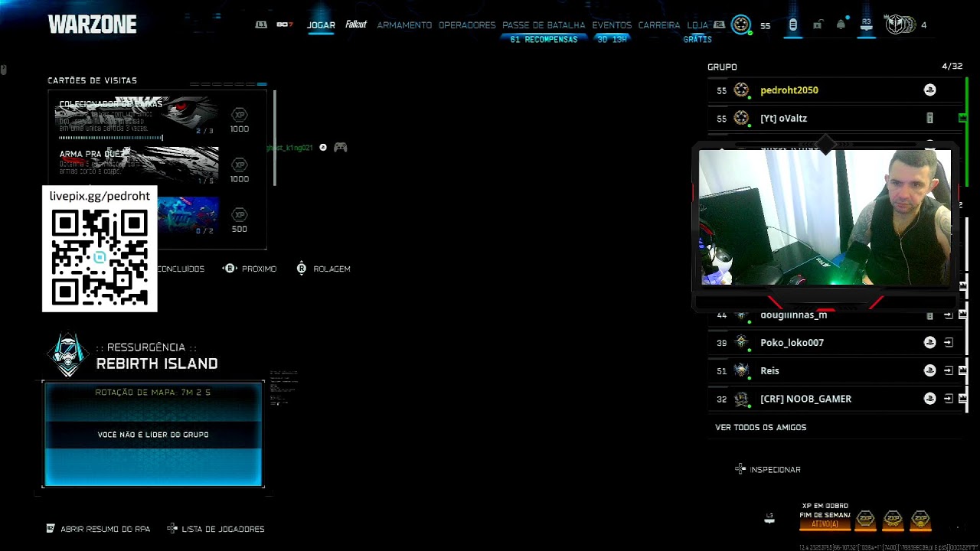Screen dimensions: 980x551
Task: Click the PRÓXIMO button
Action: [x=250, y=269]
